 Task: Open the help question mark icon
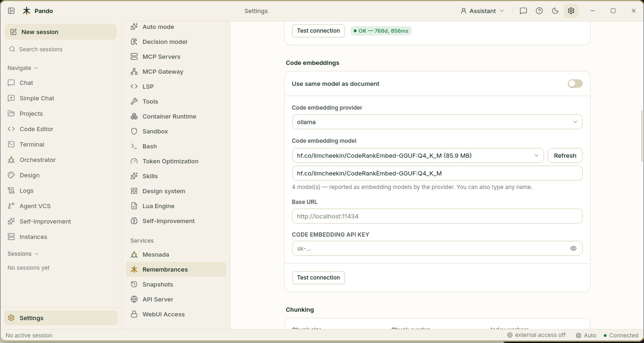pos(539,11)
